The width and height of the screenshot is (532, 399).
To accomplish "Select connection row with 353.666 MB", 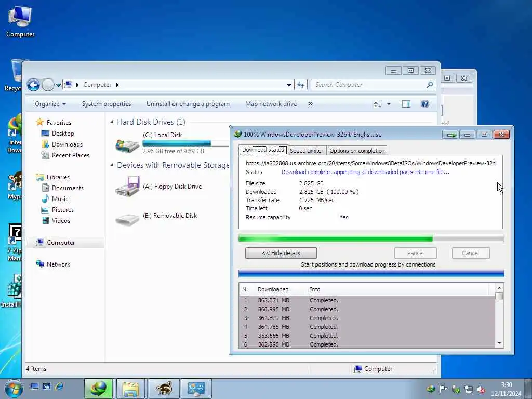I will pyautogui.click(x=367, y=336).
